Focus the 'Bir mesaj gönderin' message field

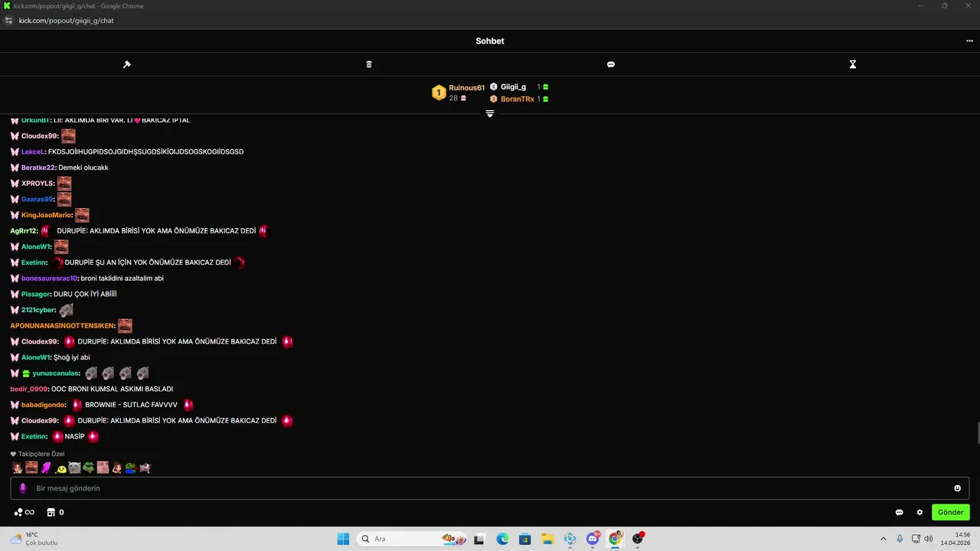(x=490, y=488)
